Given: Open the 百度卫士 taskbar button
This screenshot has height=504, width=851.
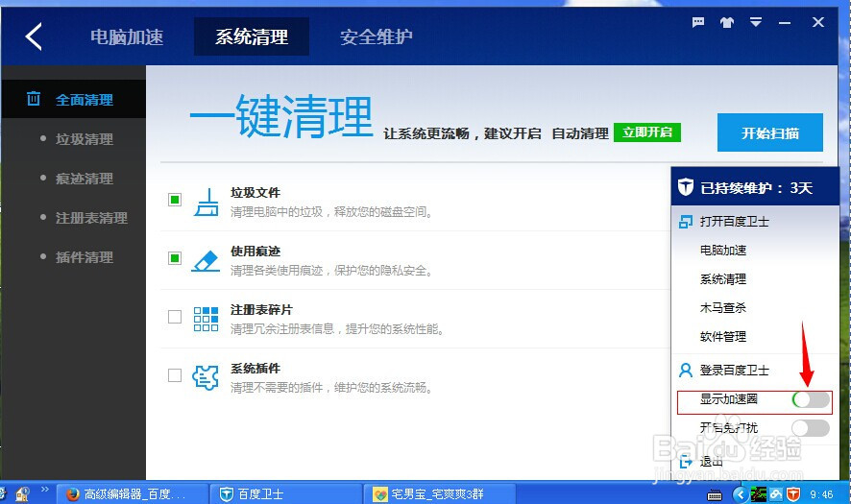Looking at the screenshot, I should (x=286, y=493).
